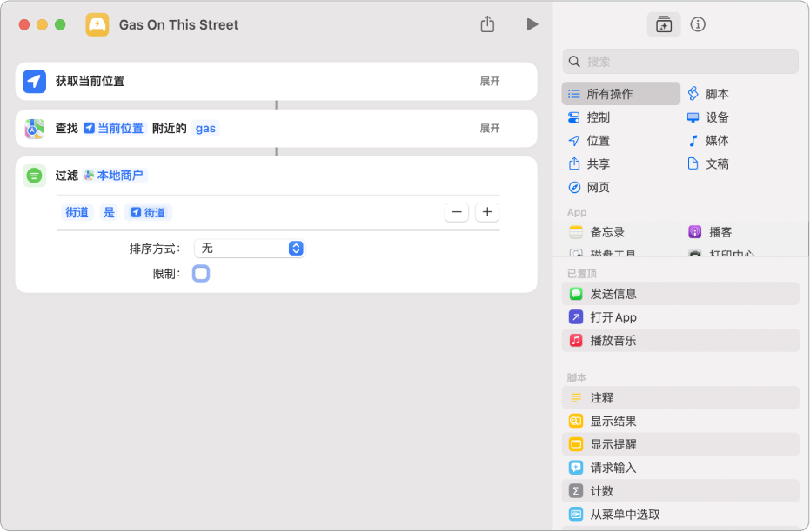This screenshot has height=532, width=810.
Task: Add the 计数 action
Action: 680,491
